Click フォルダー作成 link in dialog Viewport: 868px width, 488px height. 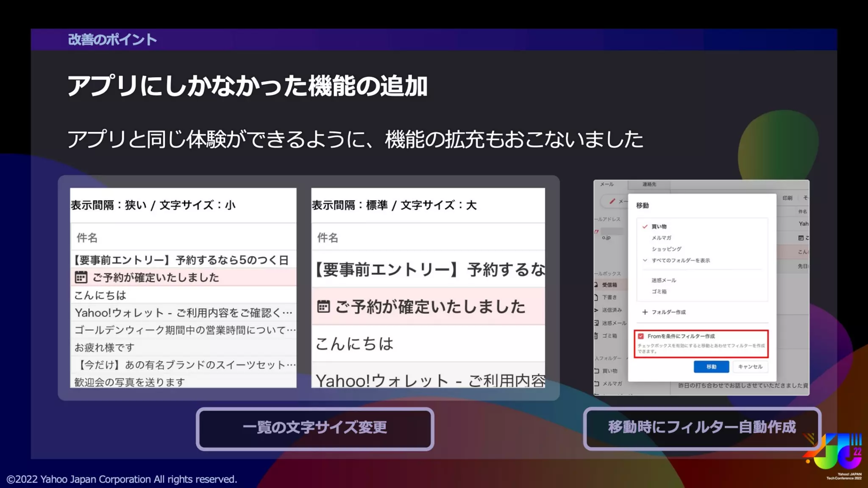[x=668, y=312]
